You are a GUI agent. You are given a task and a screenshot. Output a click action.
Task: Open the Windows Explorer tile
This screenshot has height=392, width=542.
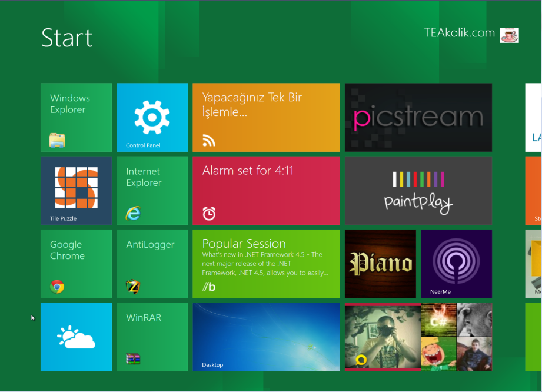coord(76,117)
